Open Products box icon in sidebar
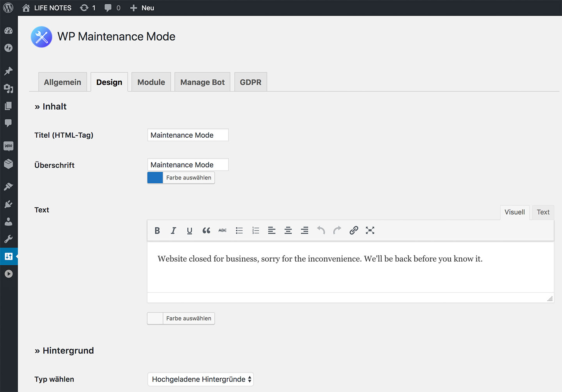The height and width of the screenshot is (392, 562). tap(9, 164)
